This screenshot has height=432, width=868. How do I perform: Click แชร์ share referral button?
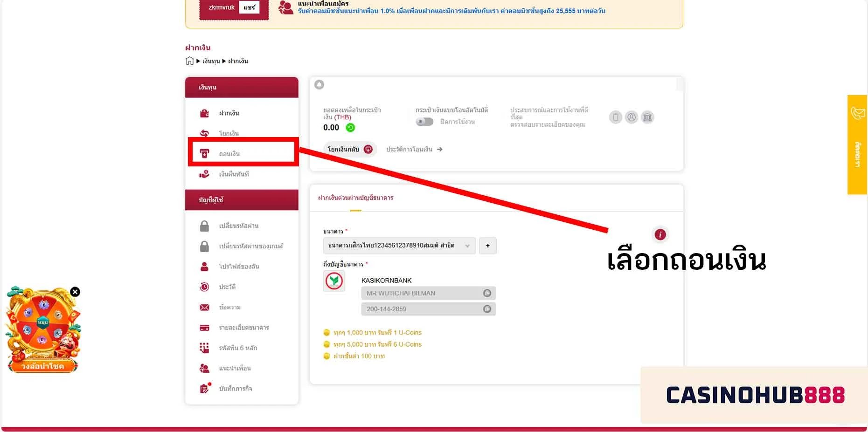(x=249, y=7)
